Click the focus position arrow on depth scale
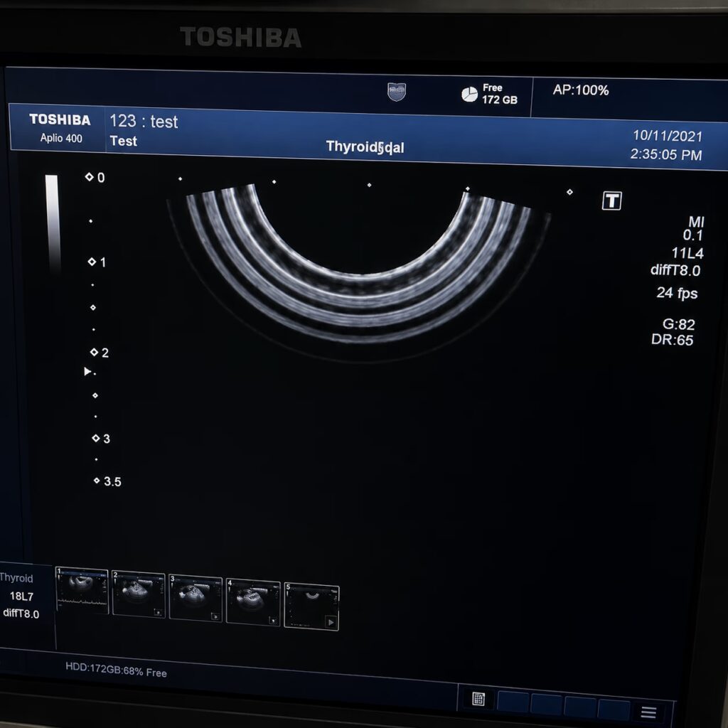This screenshot has height=728, width=728. coord(87,371)
